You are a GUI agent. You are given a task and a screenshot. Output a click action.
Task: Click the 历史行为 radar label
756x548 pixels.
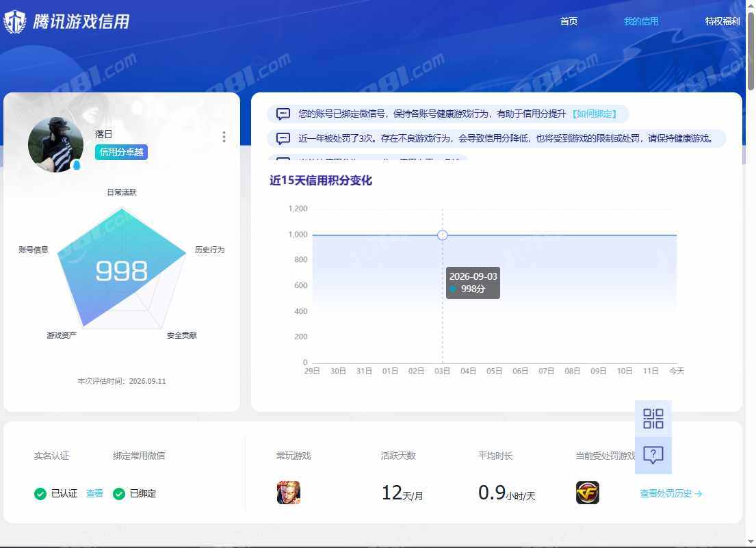(x=209, y=250)
